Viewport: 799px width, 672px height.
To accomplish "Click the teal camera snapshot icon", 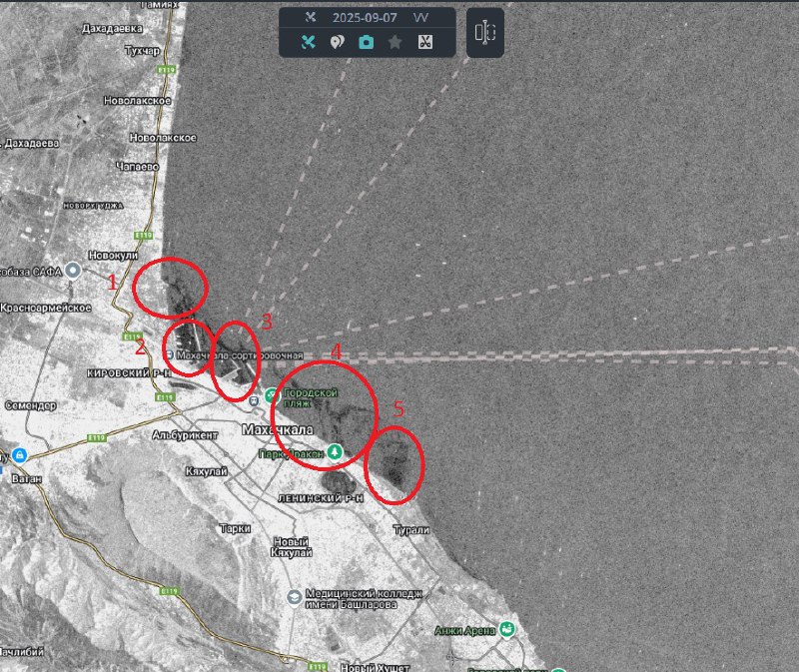I will tap(367, 42).
